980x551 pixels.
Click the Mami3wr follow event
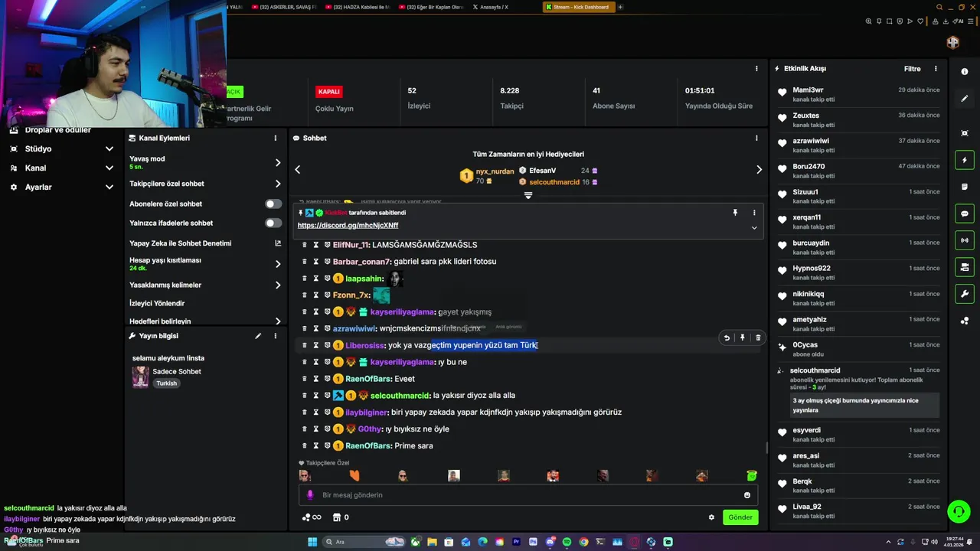(x=858, y=95)
